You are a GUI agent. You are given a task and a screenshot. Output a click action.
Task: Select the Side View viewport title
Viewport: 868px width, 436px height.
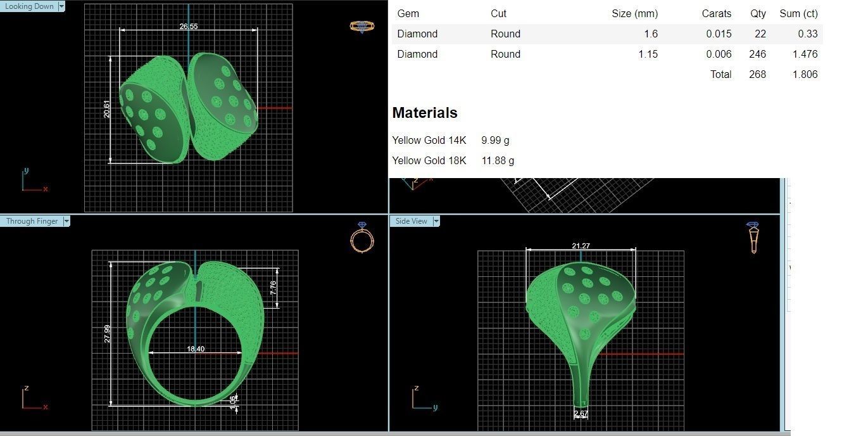412,221
